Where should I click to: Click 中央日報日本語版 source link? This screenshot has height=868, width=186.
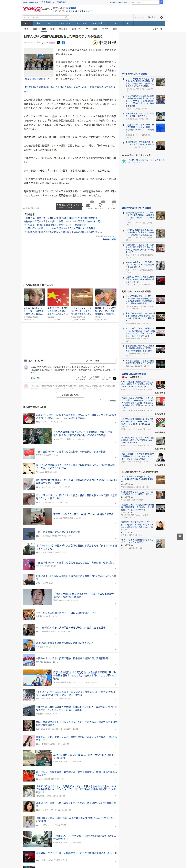pyautogui.click(x=109, y=239)
